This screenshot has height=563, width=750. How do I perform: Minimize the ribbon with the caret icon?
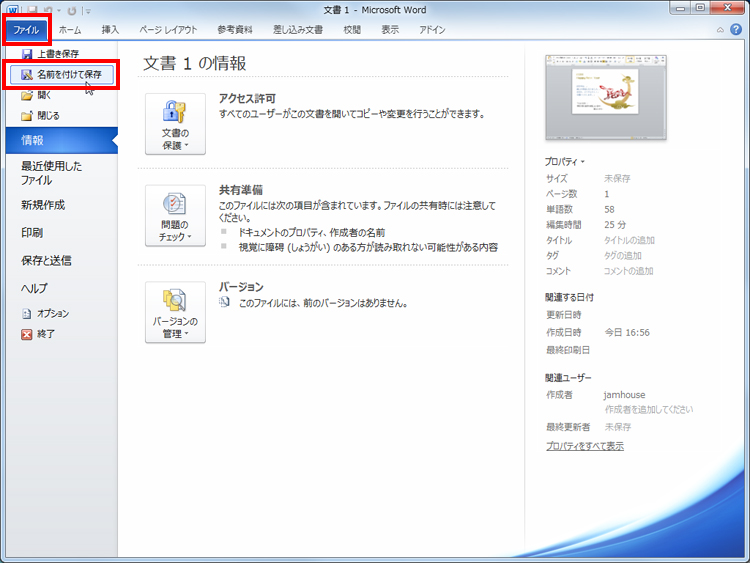(x=720, y=30)
